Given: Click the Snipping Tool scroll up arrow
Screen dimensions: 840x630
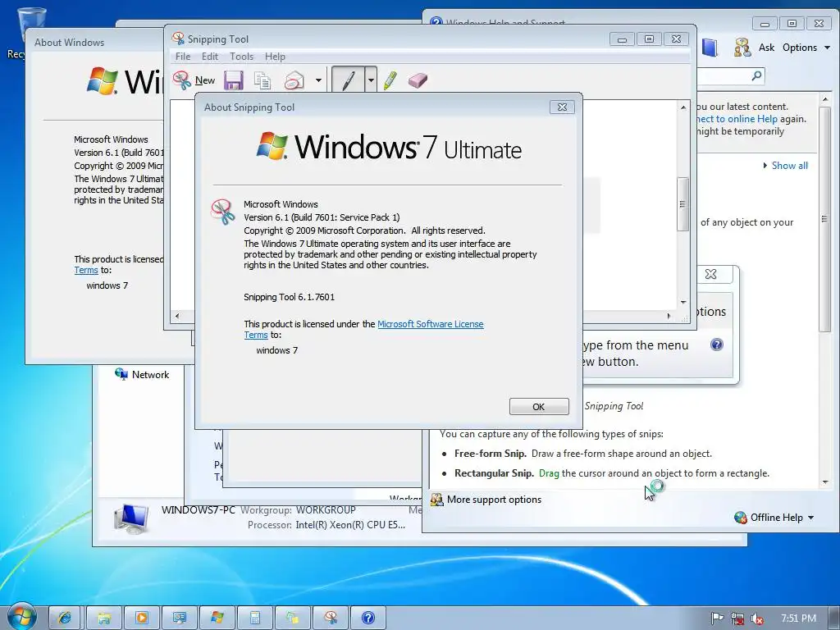Looking at the screenshot, I should 683,107.
